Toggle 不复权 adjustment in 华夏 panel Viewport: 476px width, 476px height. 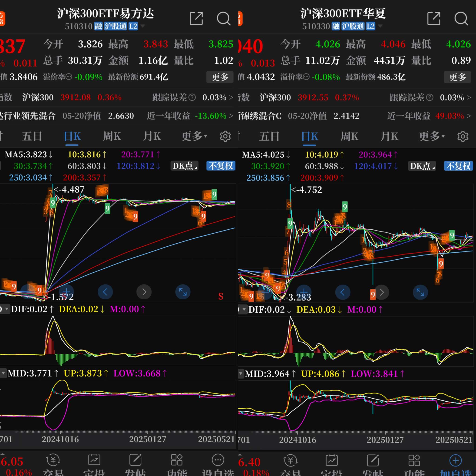click(x=458, y=166)
